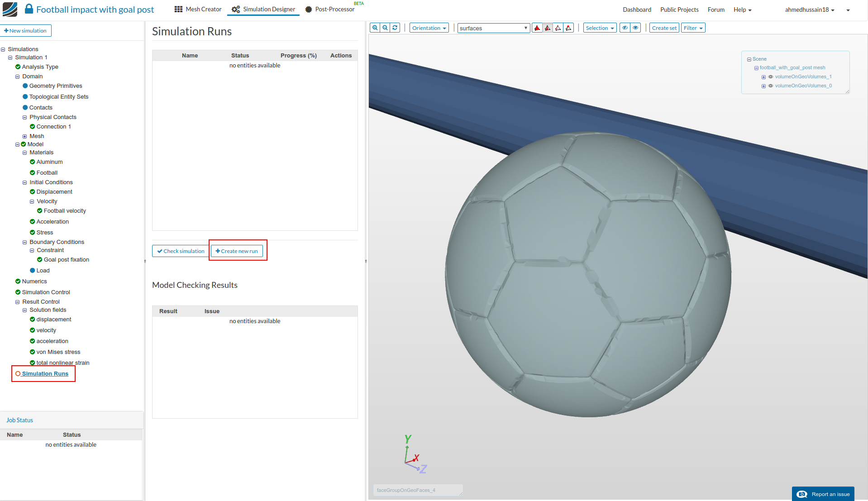Open the Simulation Runs tree link

click(45, 374)
